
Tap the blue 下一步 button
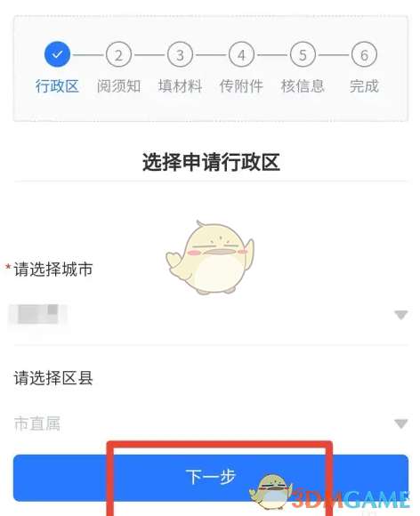(211, 478)
